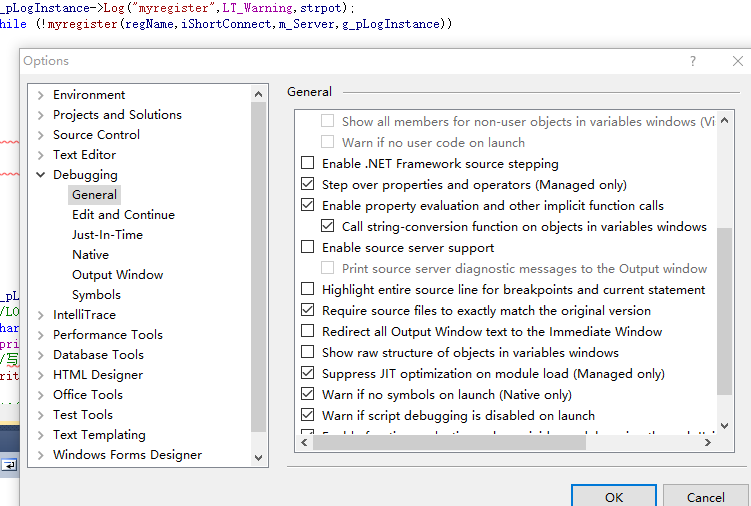Open the Symbols options page

coord(96,295)
